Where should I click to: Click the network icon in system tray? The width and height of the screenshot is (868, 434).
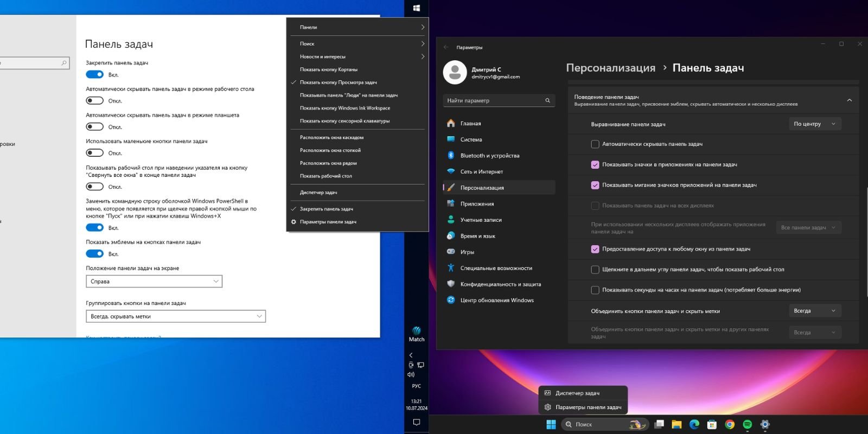(420, 365)
